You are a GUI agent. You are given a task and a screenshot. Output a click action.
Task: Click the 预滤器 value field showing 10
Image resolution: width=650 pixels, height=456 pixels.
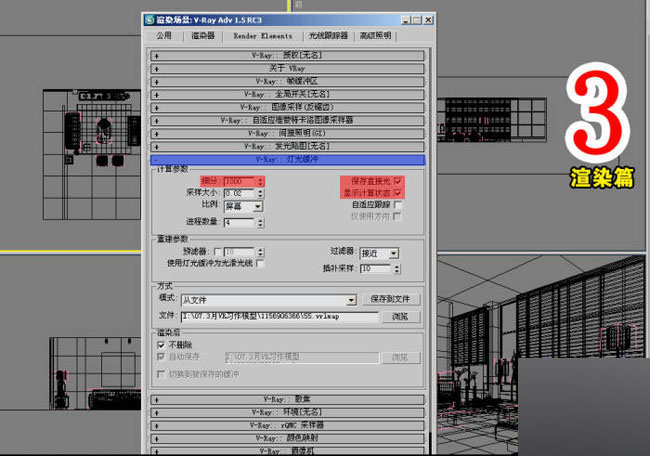pyautogui.click(x=239, y=252)
